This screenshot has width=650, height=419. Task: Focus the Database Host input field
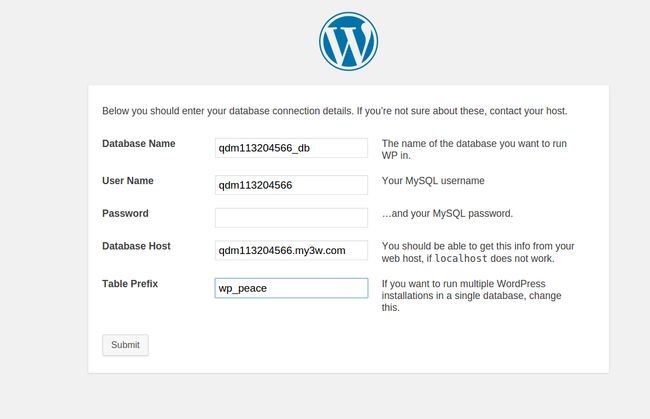click(x=291, y=250)
